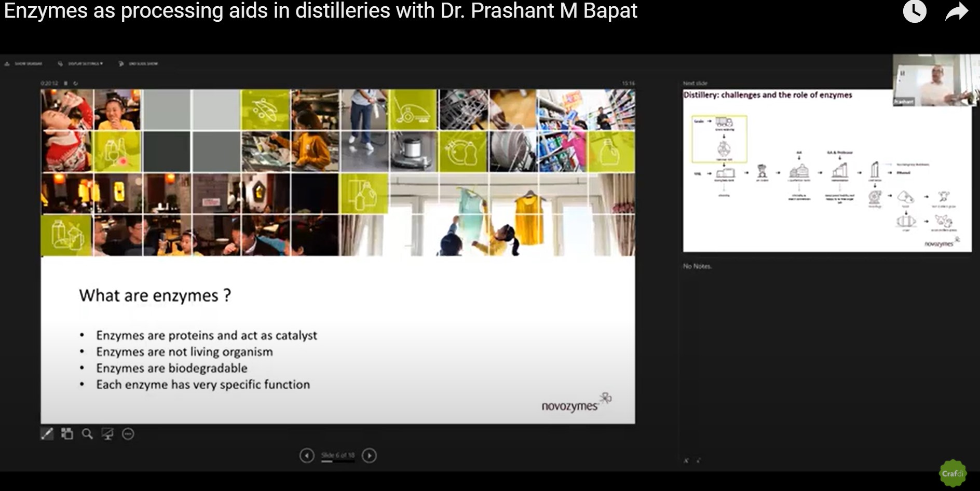Click the video title text
Screen dimensions: 980x491
(x=320, y=11)
